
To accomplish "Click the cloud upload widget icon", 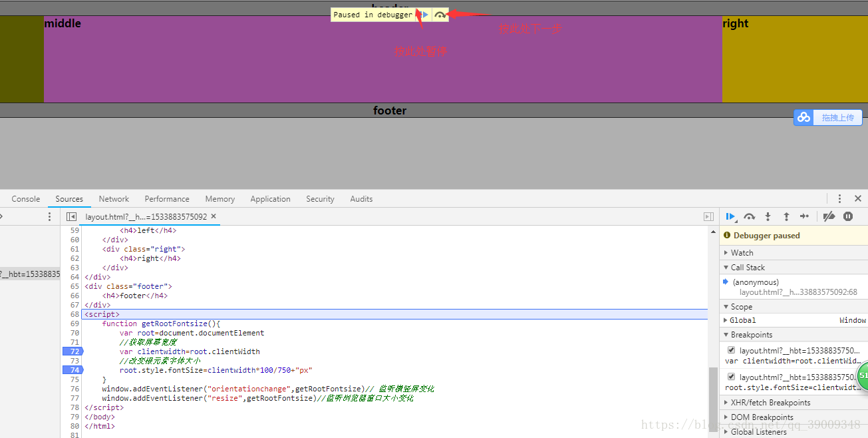I will pos(804,117).
